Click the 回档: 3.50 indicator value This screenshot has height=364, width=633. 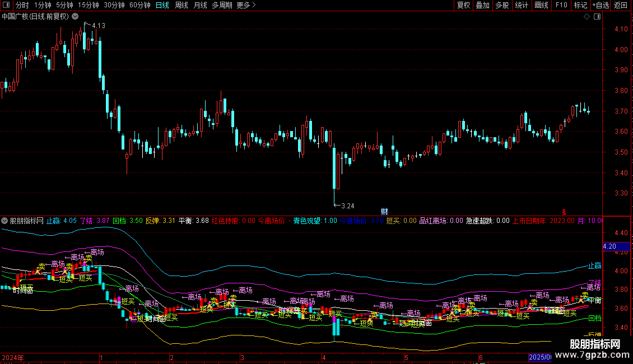click(128, 221)
